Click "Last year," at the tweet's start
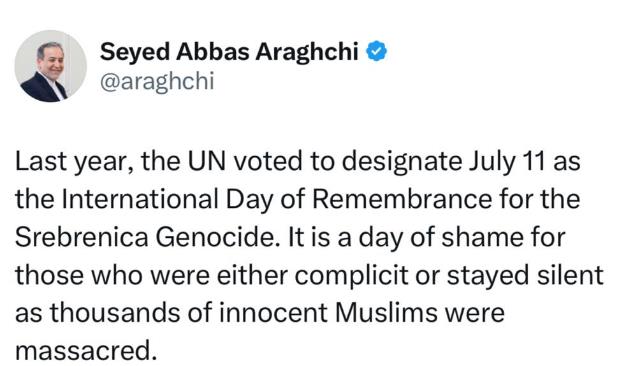Viewport: 640px width, 366px height. tap(74, 162)
